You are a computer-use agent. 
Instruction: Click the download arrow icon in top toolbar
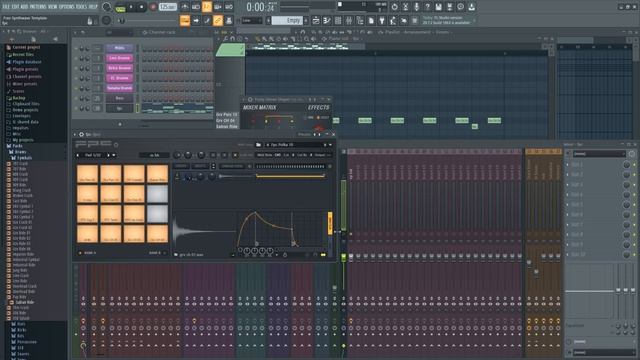[x=471, y=7]
